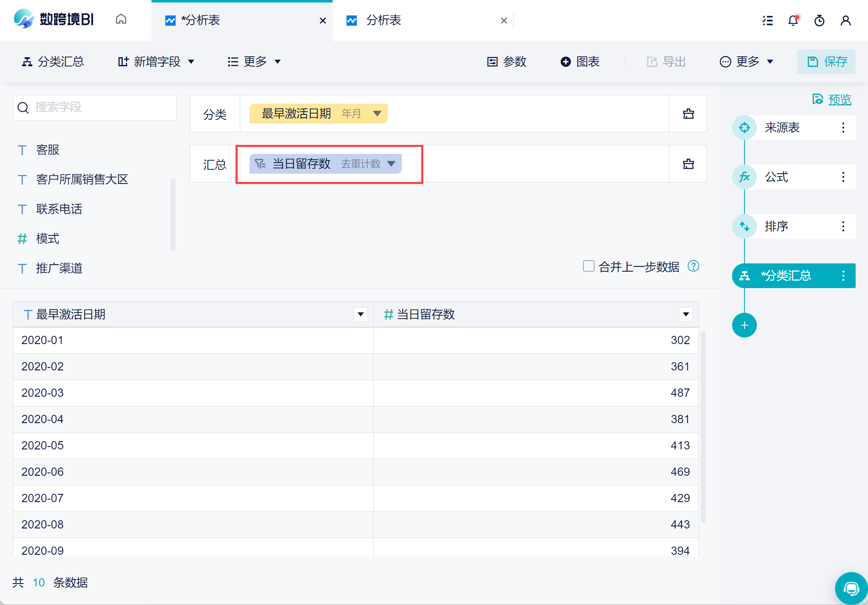
Task: Expand 当日留存数 去重计数 dropdown
Action: tap(391, 164)
